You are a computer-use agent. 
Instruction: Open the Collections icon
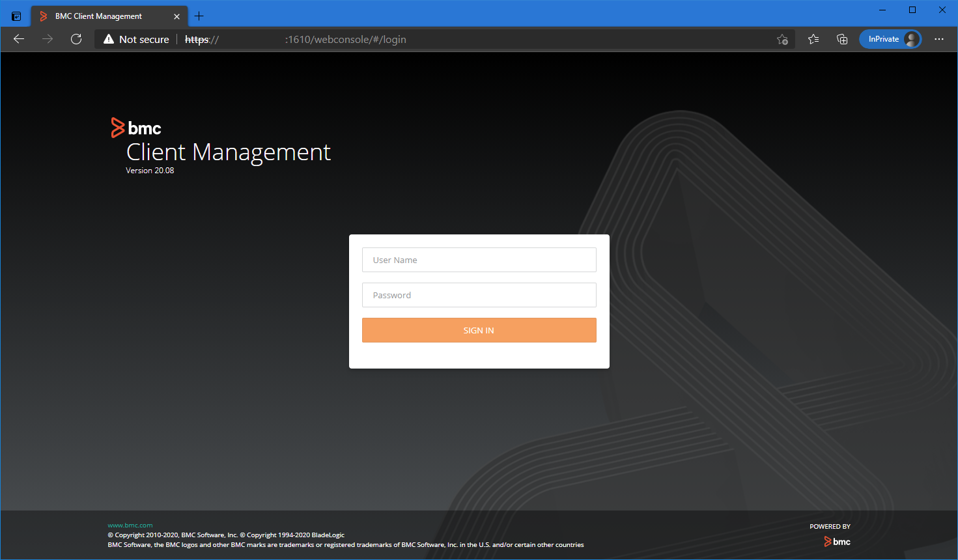click(x=842, y=39)
